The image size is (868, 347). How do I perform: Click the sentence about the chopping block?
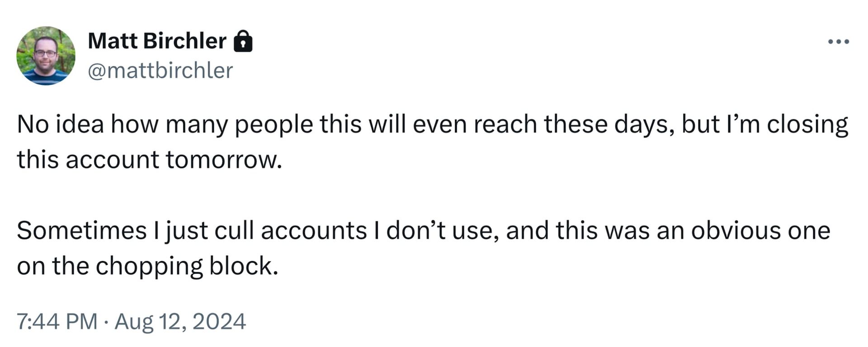tap(149, 267)
